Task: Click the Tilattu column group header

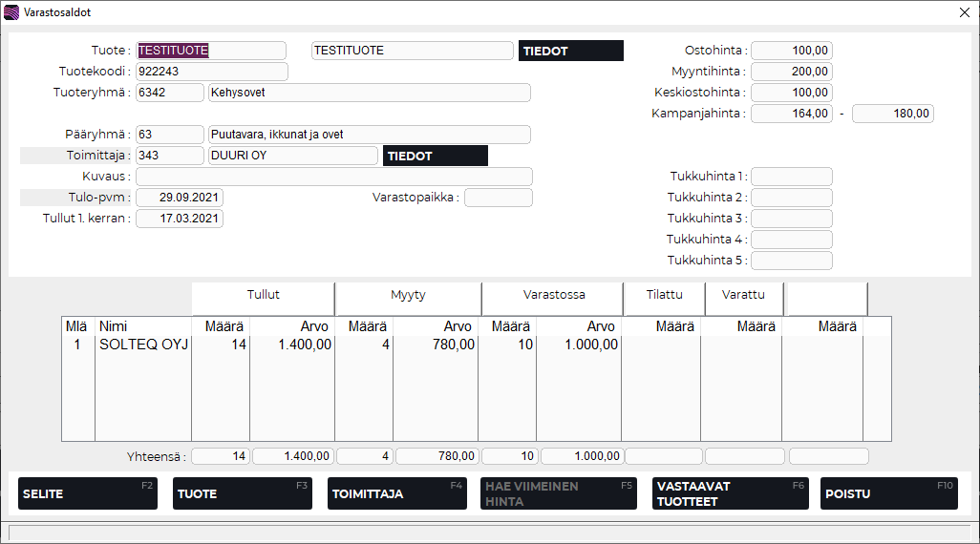Action: (665, 296)
